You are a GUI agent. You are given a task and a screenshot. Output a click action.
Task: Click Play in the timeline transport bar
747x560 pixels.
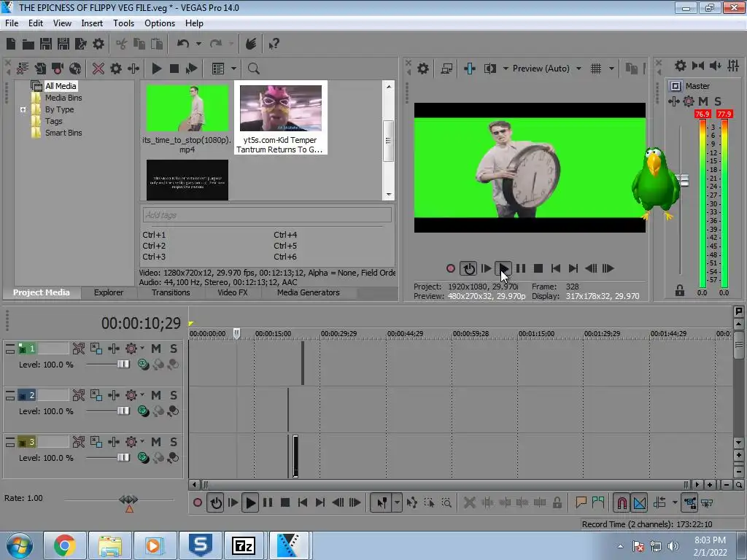tap(249, 502)
